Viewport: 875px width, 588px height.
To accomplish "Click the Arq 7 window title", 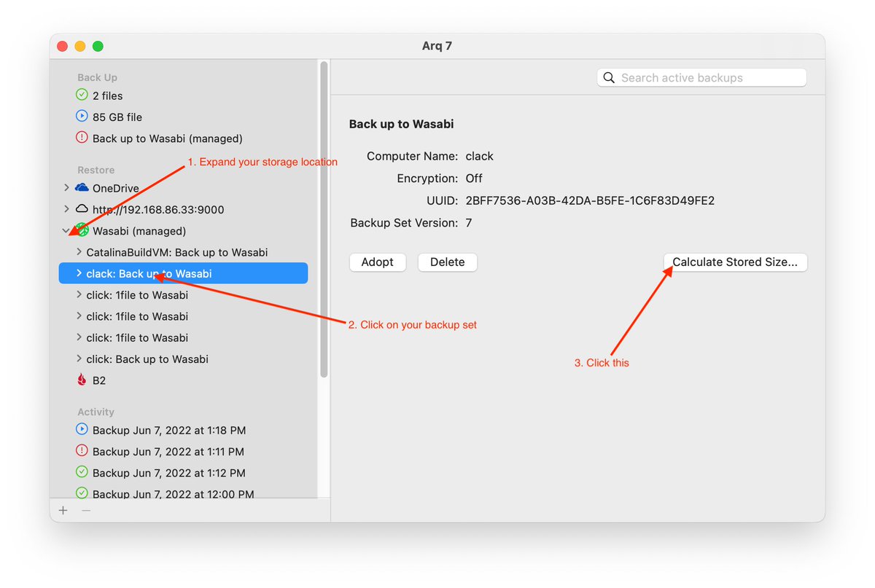I will pos(437,46).
